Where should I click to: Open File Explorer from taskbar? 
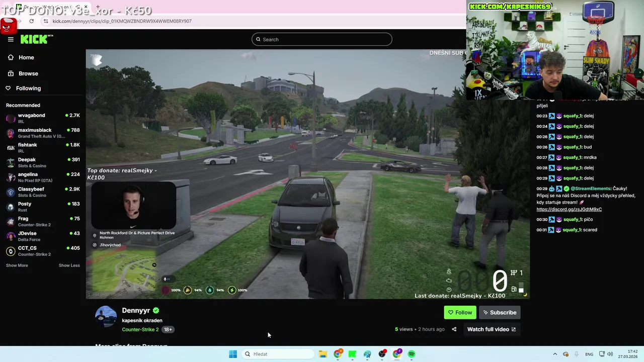tap(323, 354)
